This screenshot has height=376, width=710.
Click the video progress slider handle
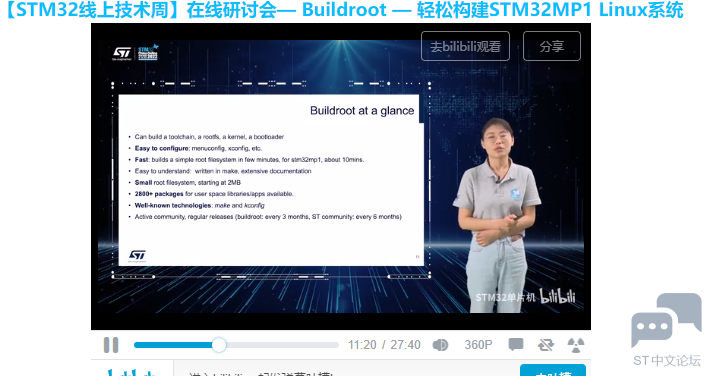pyautogui.click(x=219, y=345)
